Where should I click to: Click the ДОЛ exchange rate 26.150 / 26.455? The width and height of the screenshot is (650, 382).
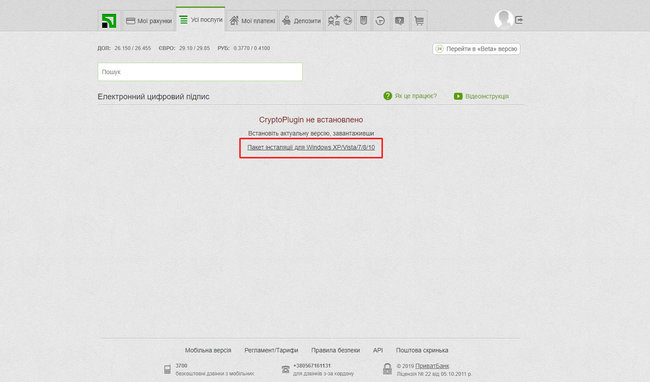coord(124,48)
